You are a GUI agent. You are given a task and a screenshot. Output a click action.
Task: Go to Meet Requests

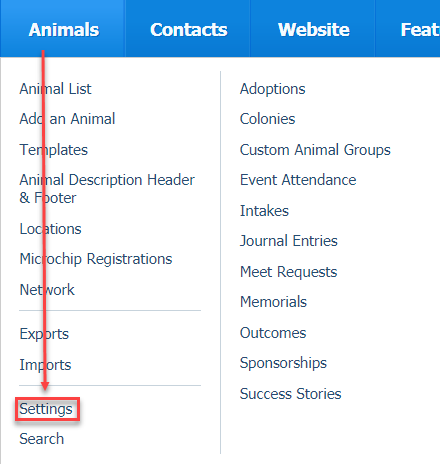pyautogui.click(x=289, y=272)
